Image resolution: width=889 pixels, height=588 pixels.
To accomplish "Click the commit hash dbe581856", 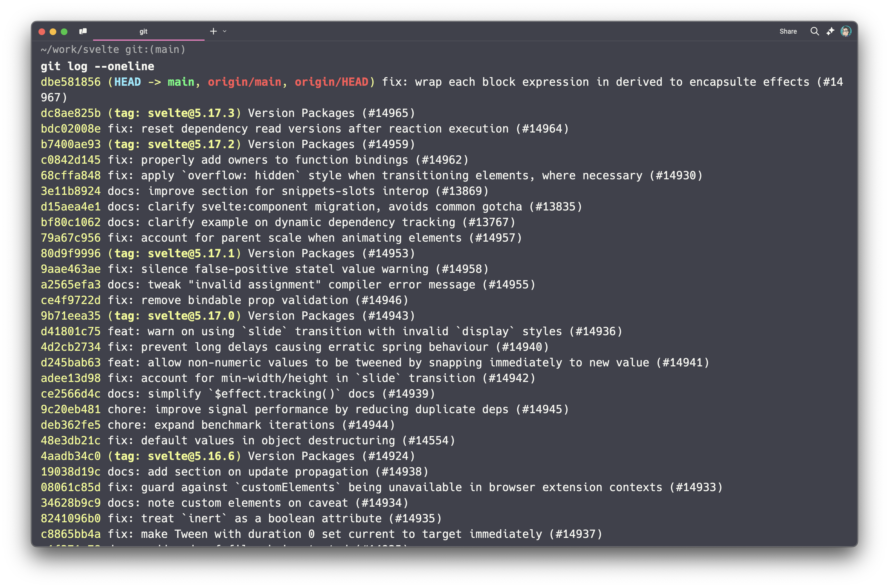I will [x=71, y=82].
